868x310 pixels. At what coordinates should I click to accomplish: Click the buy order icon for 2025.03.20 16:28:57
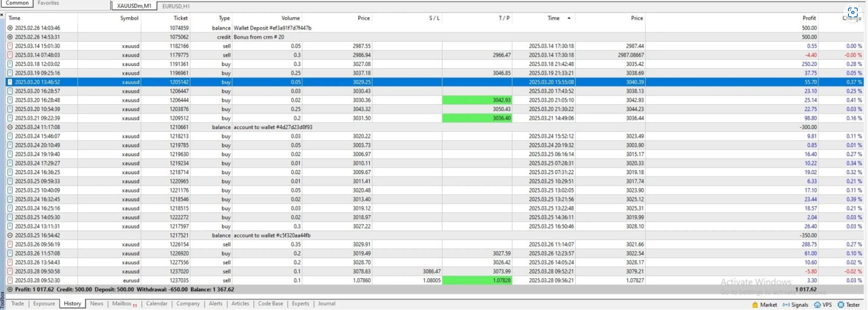(10, 91)
